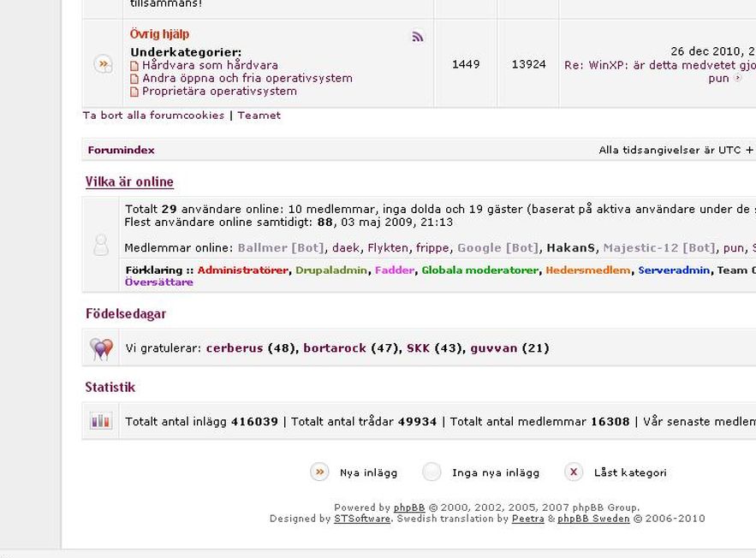Image resolution: width=756 pixels, height=558 pixels.
Task: Open the Serveradmin group legend
Action: (x=674, y=270)
